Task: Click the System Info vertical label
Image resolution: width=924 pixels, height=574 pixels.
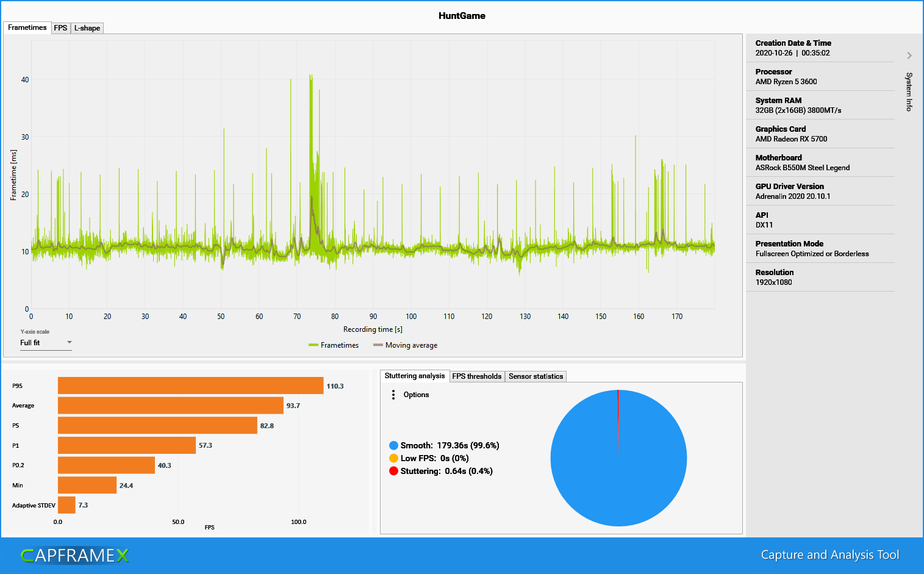Action: (x=909, y=91)
